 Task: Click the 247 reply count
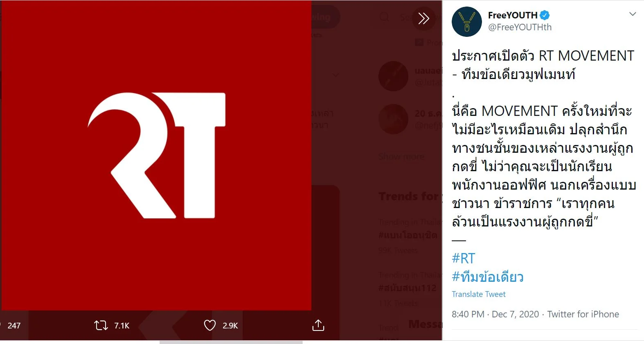click(14, 326)
